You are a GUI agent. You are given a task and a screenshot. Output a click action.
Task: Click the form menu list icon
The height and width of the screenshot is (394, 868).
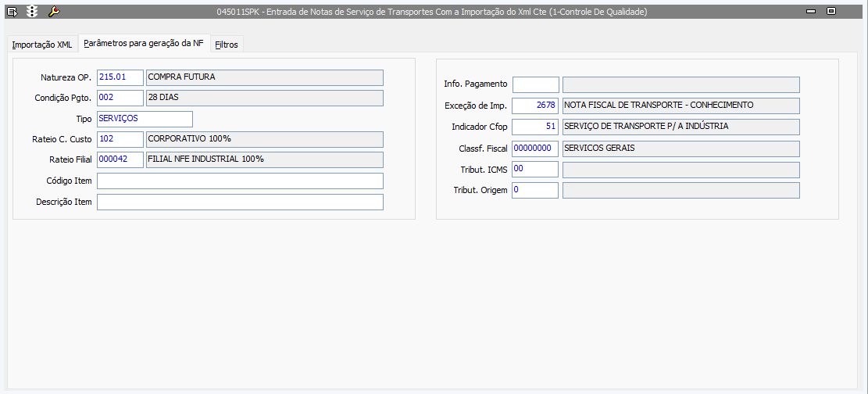coord(12,12)
